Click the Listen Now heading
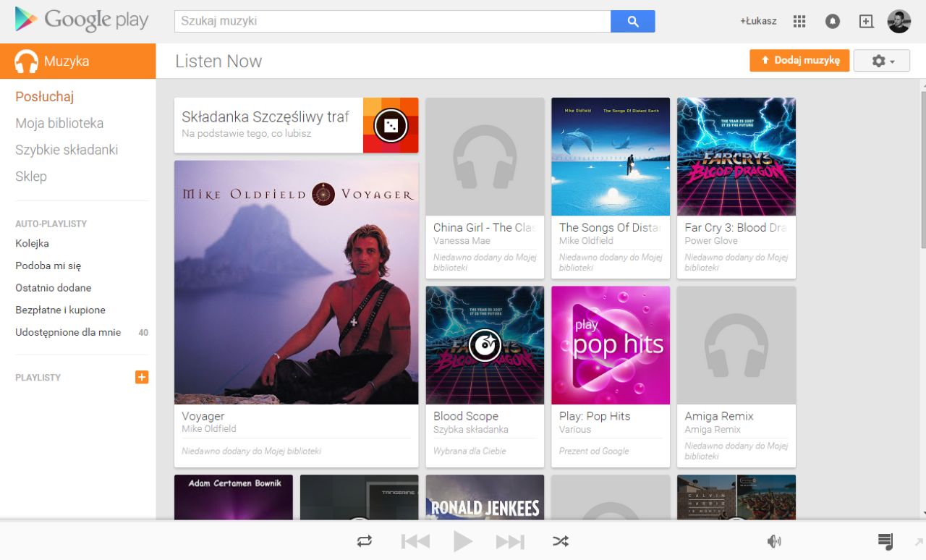 coord(218,61)
